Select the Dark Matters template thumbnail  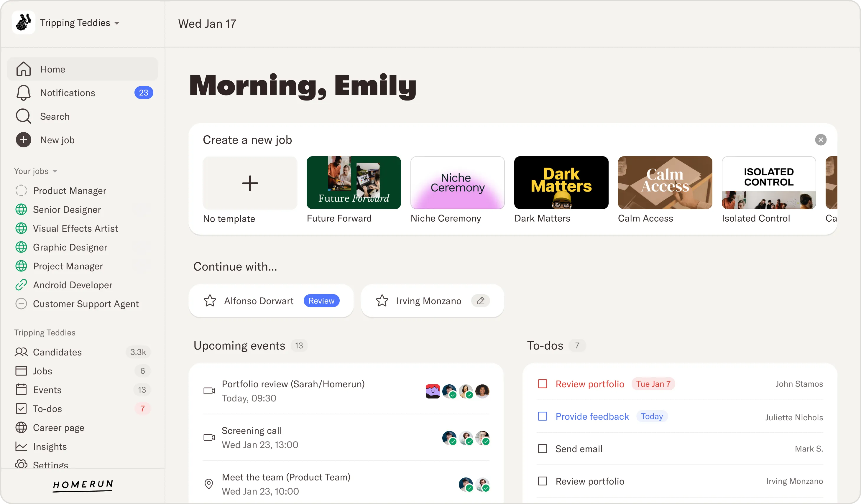click(561, 183)
